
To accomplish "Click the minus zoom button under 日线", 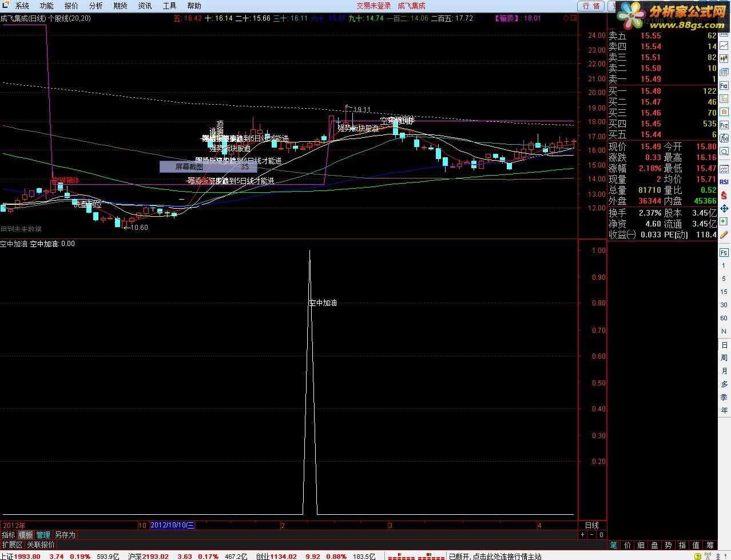I will [x=592, y=535].
